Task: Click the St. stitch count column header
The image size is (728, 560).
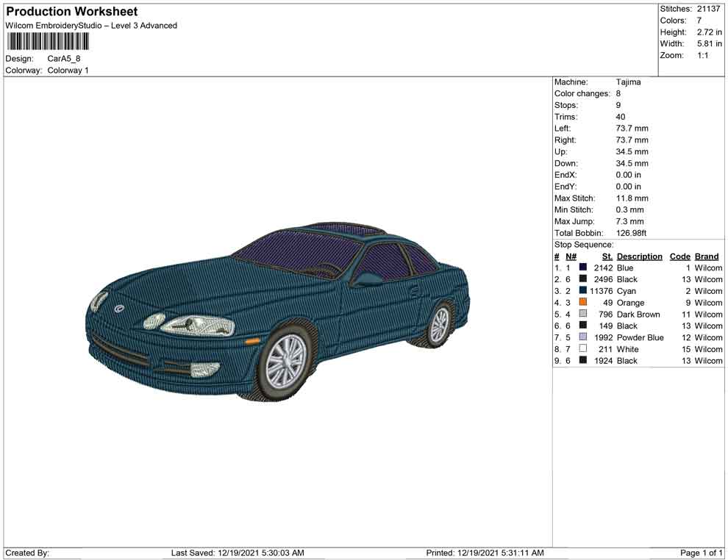Action: [607, 256]
